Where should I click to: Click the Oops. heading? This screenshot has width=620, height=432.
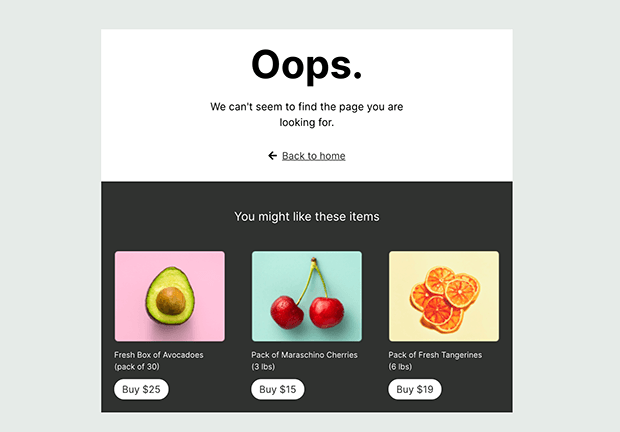pos(307,65)
